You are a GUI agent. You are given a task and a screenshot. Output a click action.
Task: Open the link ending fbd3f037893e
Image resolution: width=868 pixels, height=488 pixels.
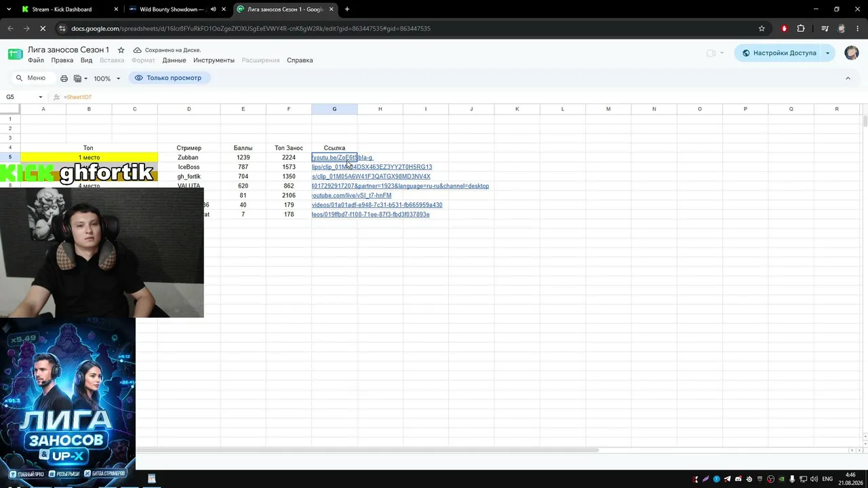[370, 215]
